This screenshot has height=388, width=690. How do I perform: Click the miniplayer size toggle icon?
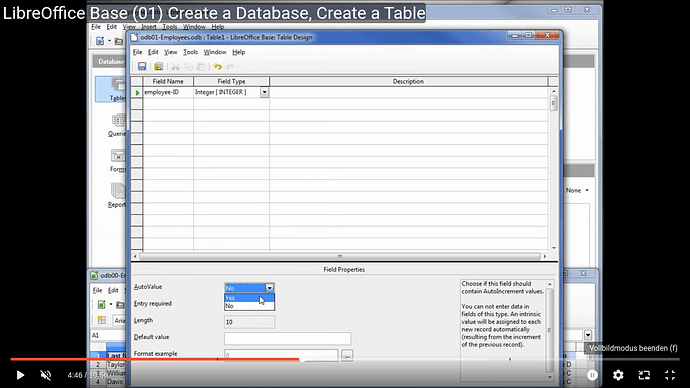click(644, 375)
